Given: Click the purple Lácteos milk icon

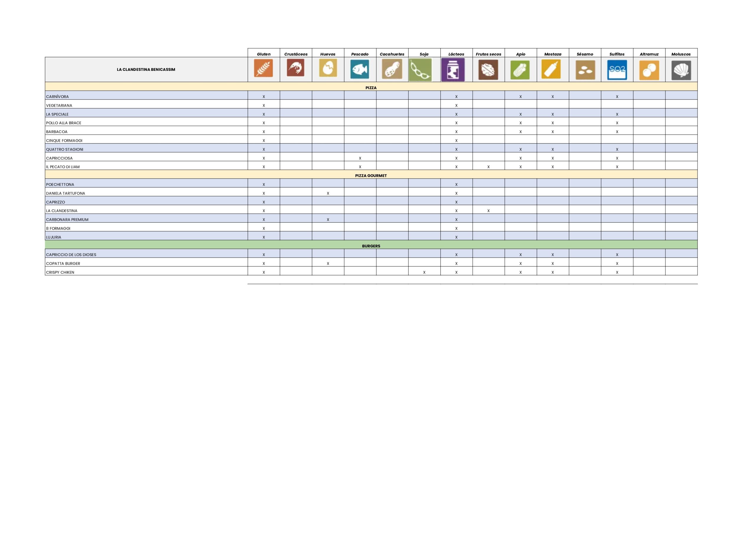Looking at the screenshot, I should coord(453,70).
